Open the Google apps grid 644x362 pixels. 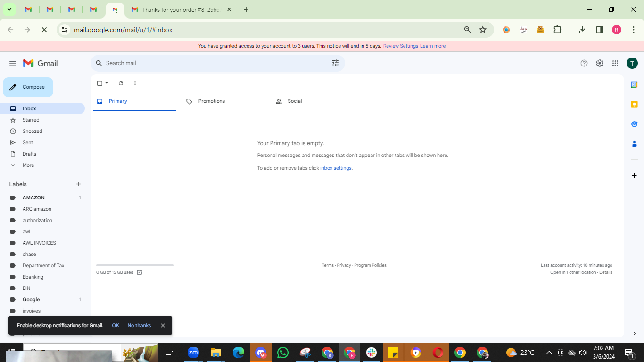point(615,63)
